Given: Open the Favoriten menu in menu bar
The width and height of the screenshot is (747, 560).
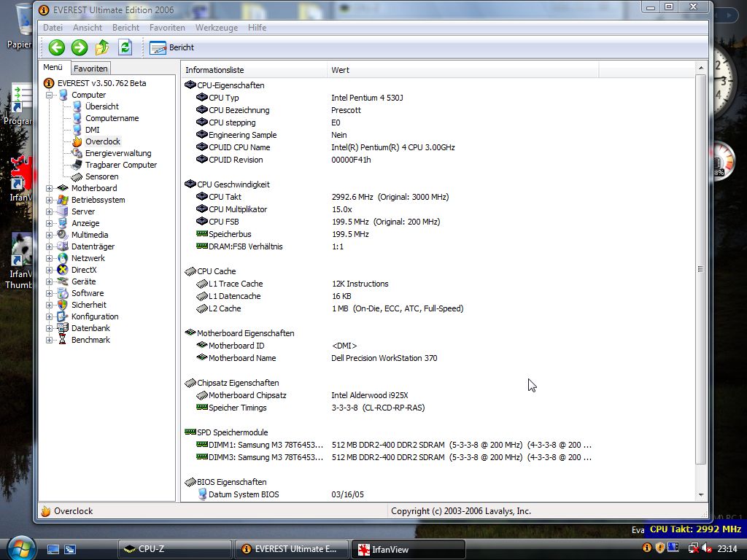Looking at the screenshot, I should pyautogui.click(x=167, y=28).
